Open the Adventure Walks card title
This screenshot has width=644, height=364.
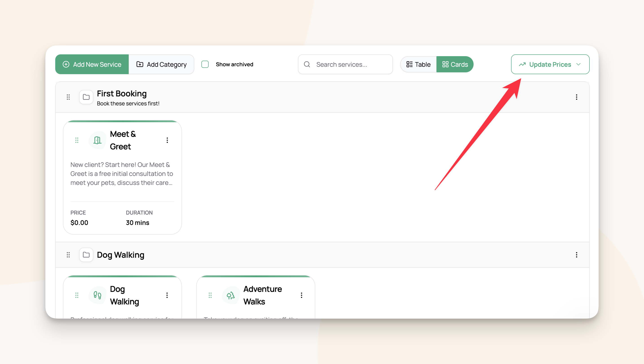(263, 295)
